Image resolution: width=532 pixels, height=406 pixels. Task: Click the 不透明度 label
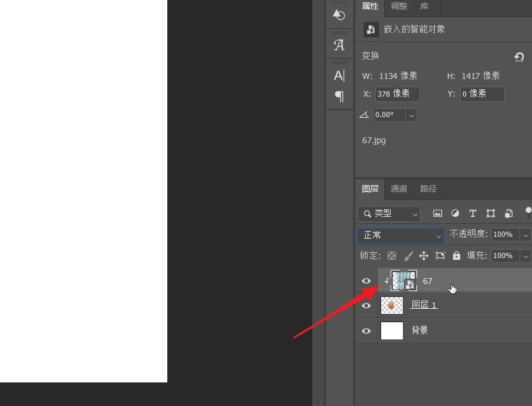(x=468, y=234)
